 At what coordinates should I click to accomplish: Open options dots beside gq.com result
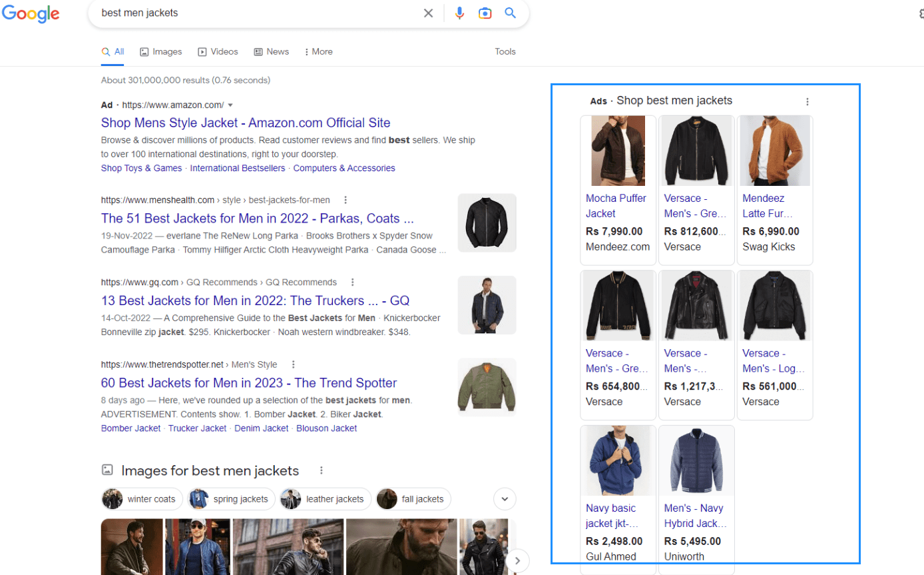click(353, 282)
